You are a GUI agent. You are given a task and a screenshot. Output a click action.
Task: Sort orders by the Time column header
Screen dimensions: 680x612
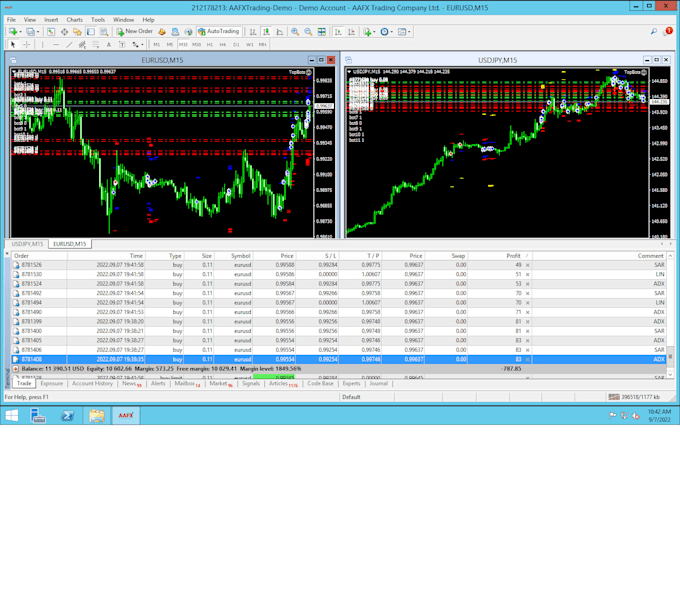[x=106, y=256]
